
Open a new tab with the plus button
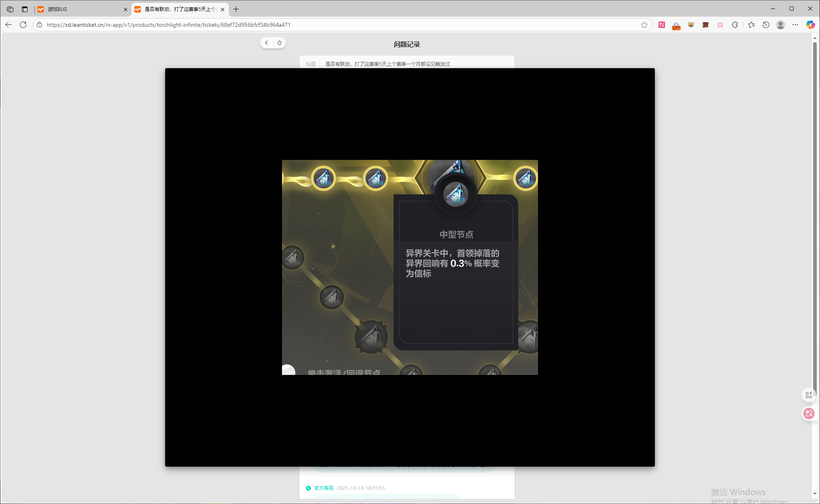(236, 9)
